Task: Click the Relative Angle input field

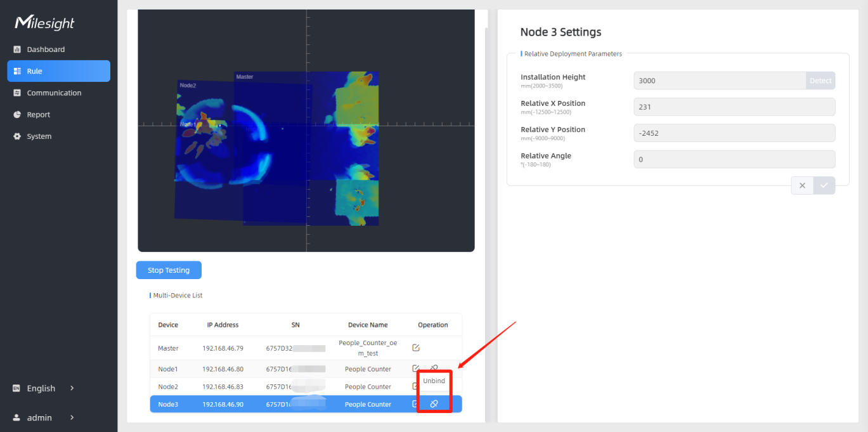Action: tap(734, 159)
